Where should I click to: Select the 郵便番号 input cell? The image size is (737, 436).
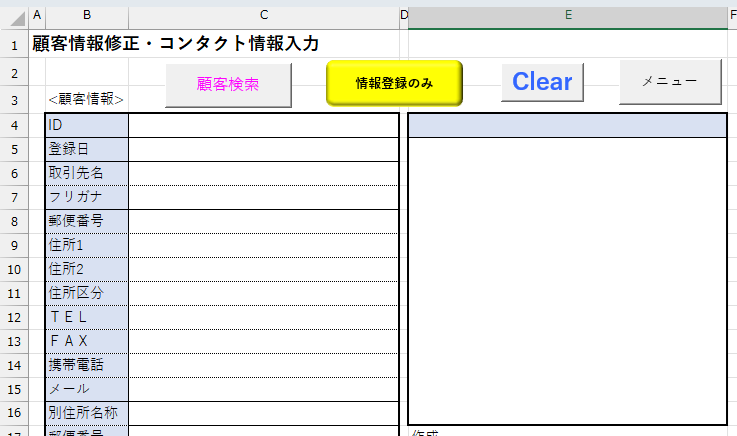click(262, 221)
